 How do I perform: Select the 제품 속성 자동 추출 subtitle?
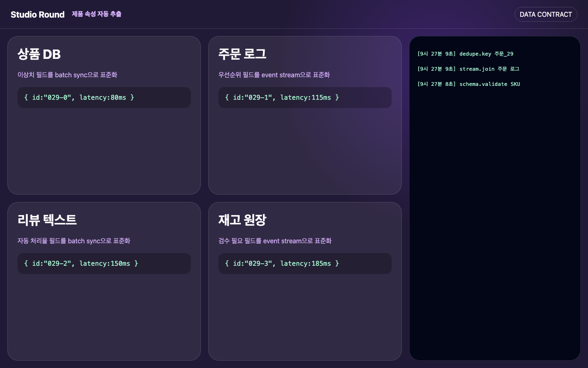point(96,14)
